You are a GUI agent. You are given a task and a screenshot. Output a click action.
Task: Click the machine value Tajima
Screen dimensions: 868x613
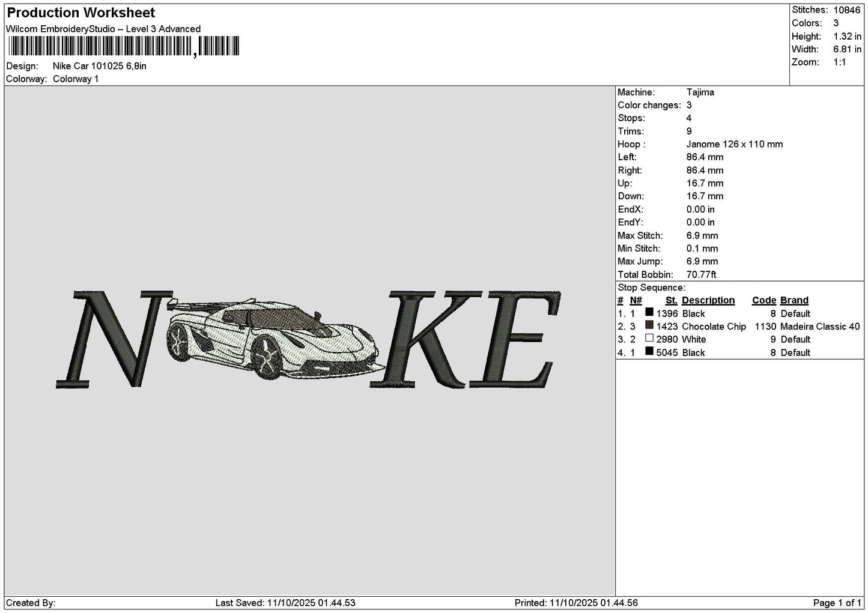(x=700, y=92)
